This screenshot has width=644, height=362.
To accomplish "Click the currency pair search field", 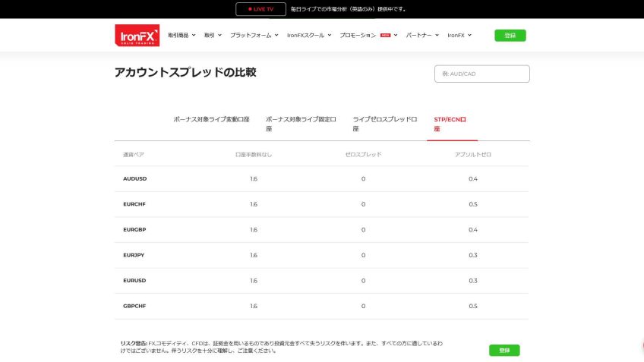I will [x=481, y=74].
